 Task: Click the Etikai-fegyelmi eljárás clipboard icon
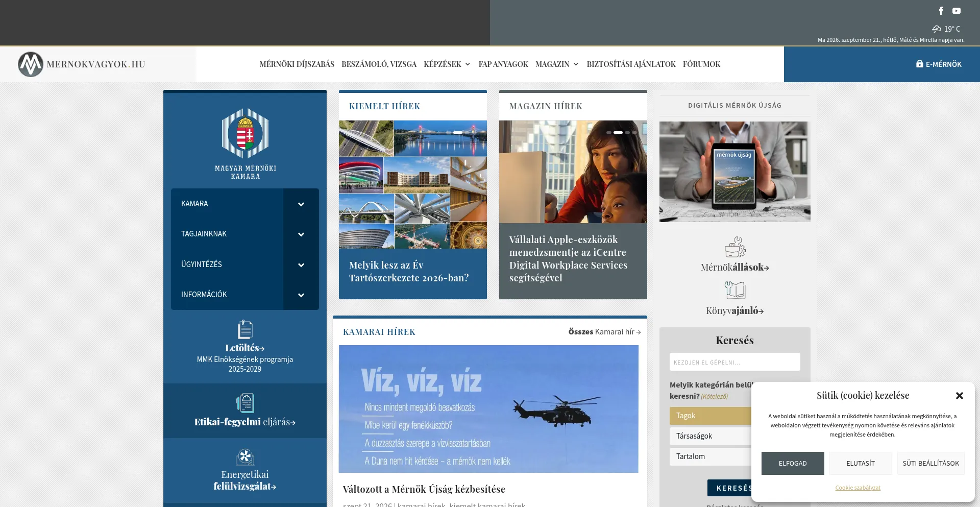click(245, 403)
